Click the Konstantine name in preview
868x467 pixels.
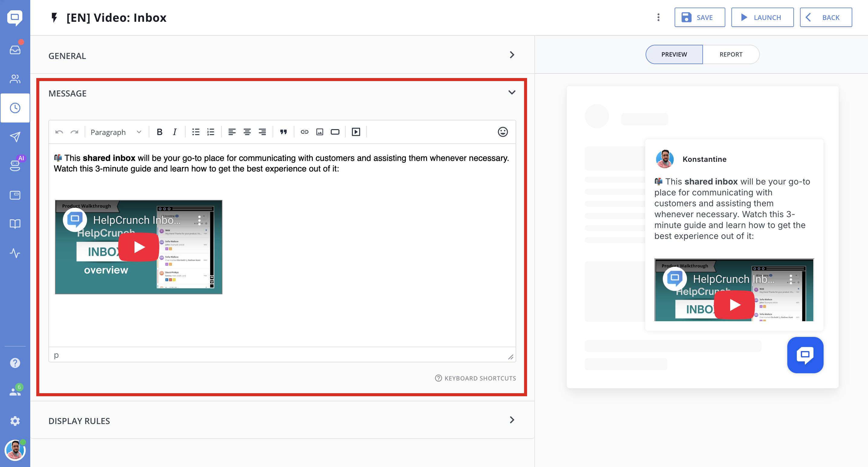pos(704,159)
